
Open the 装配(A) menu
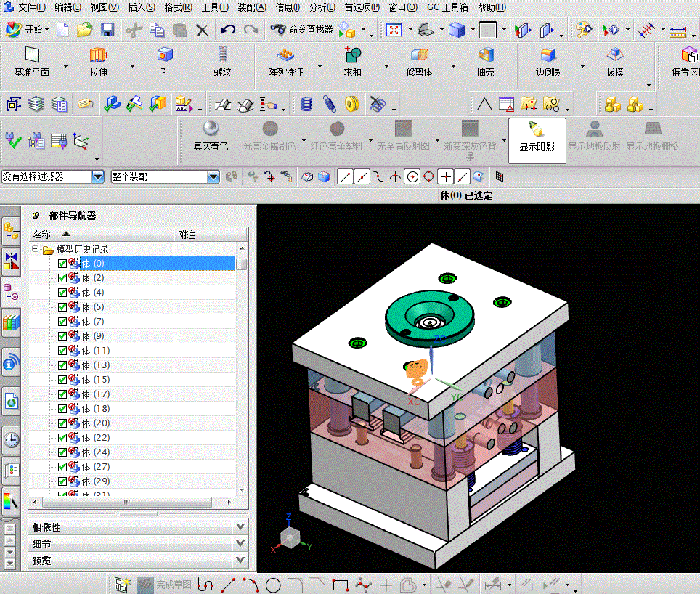tap(251, 7)
